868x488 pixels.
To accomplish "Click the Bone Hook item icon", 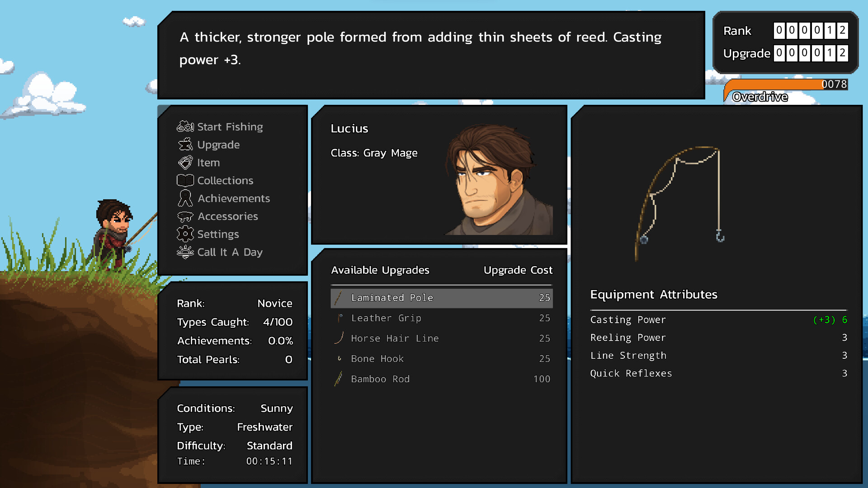I will point(339,358).
